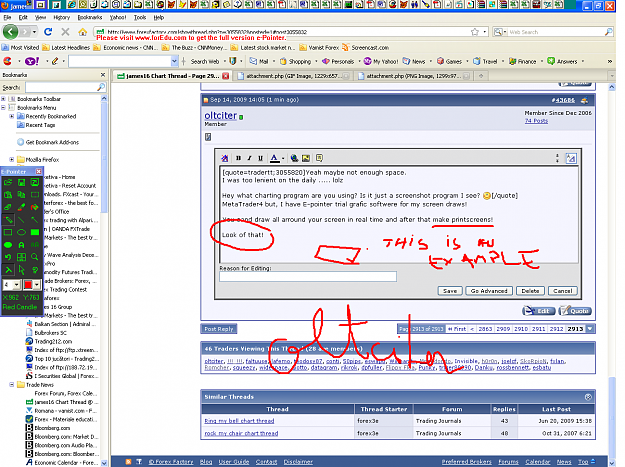
Task: Click the insert image icon in editor
Action: tap(306, 158)
